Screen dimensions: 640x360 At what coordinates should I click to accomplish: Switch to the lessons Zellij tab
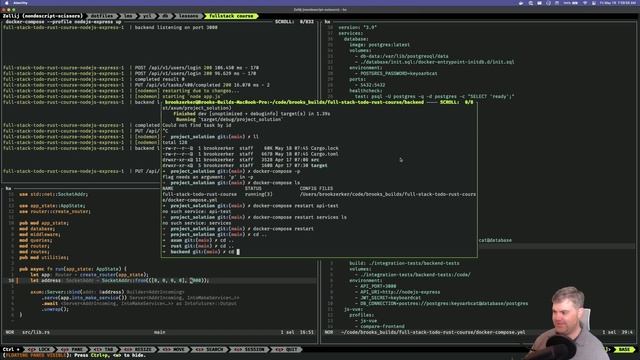(189, 16)
